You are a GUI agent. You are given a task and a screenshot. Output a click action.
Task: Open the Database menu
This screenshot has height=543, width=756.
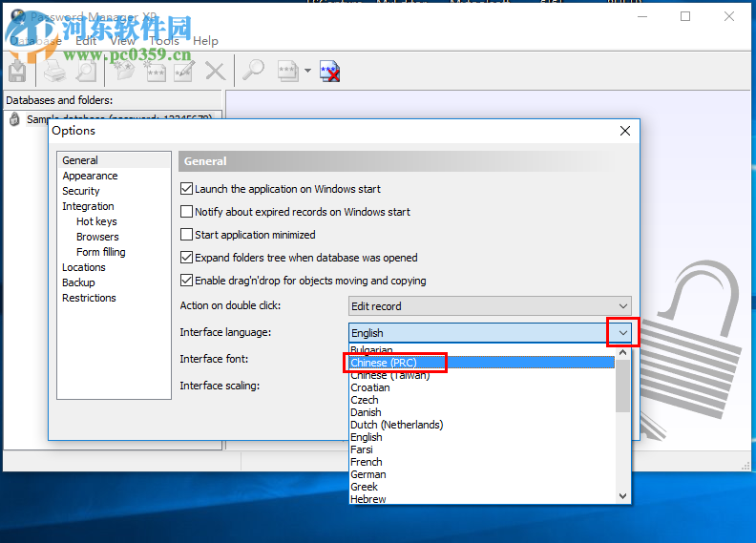pyautogui.click(x=35, y=41)
